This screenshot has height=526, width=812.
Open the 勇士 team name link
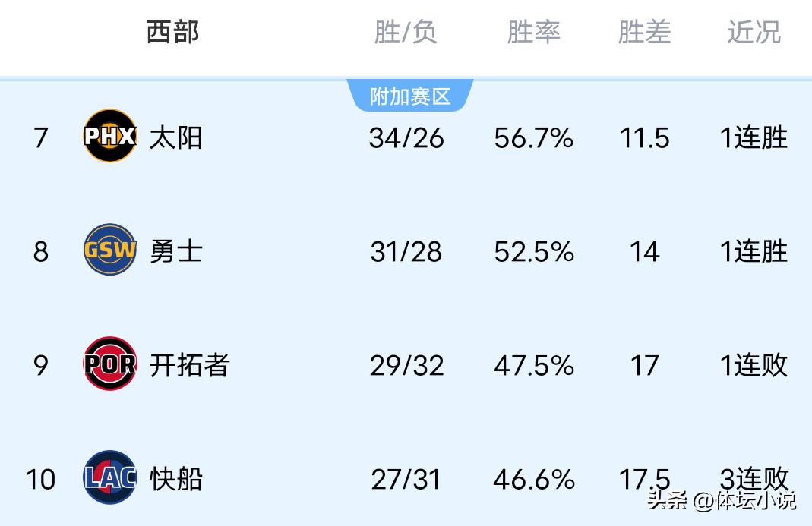point(175,251)
